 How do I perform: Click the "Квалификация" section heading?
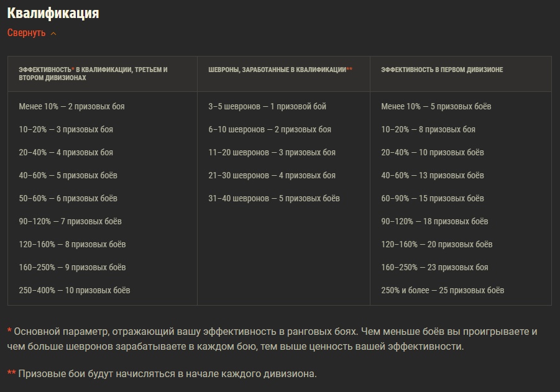[x=53, y=13]
